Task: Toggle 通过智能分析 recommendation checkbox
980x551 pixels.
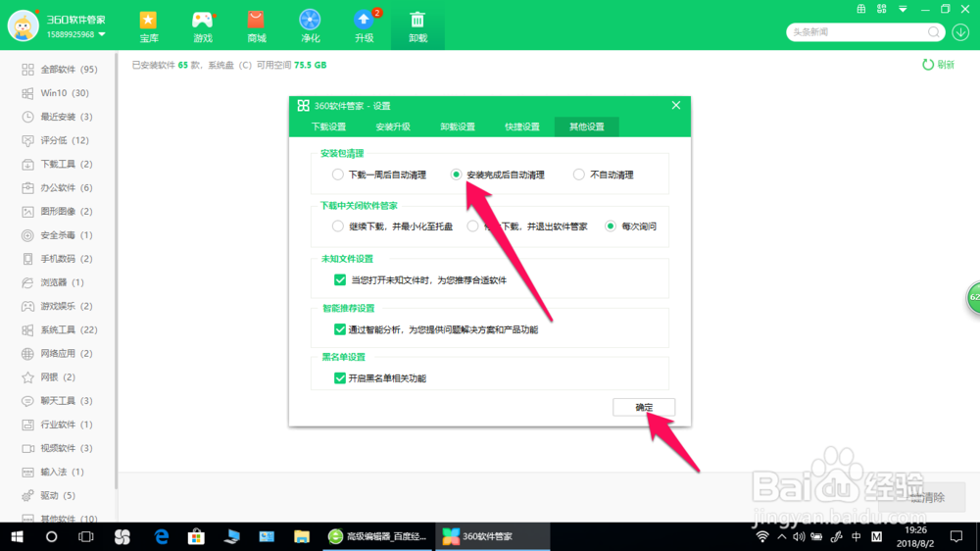Action: tap(340, 329)
